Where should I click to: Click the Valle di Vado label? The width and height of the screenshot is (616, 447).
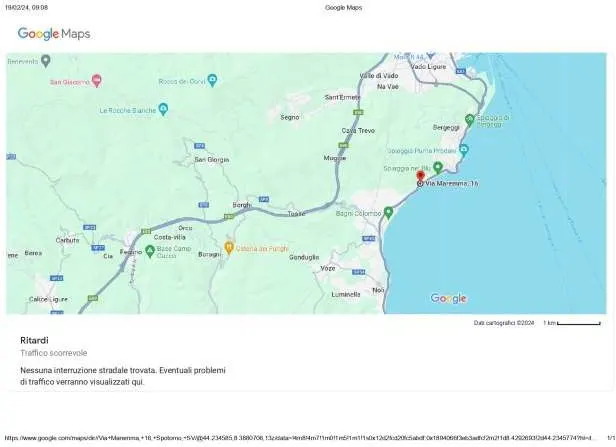click(x=379, y=75)
